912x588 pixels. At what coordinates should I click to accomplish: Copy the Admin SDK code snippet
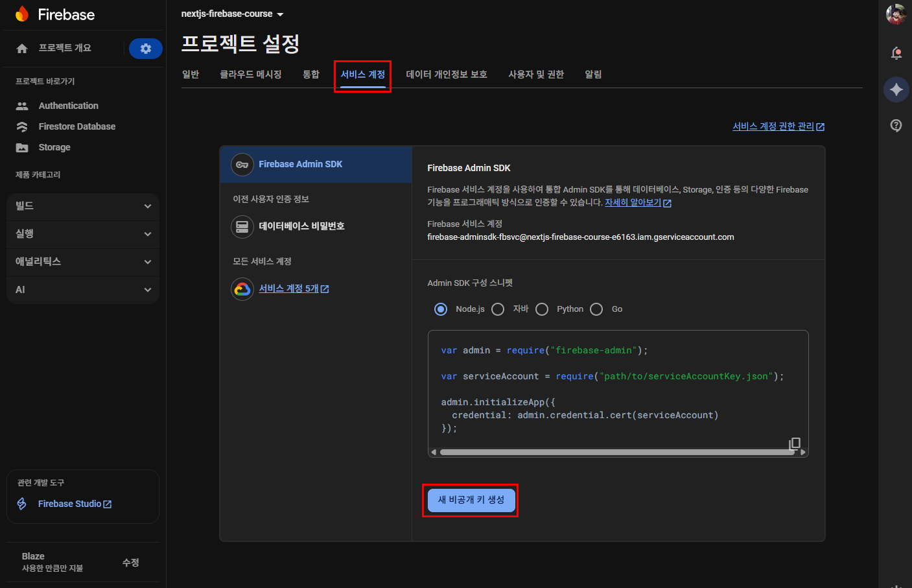794,443
